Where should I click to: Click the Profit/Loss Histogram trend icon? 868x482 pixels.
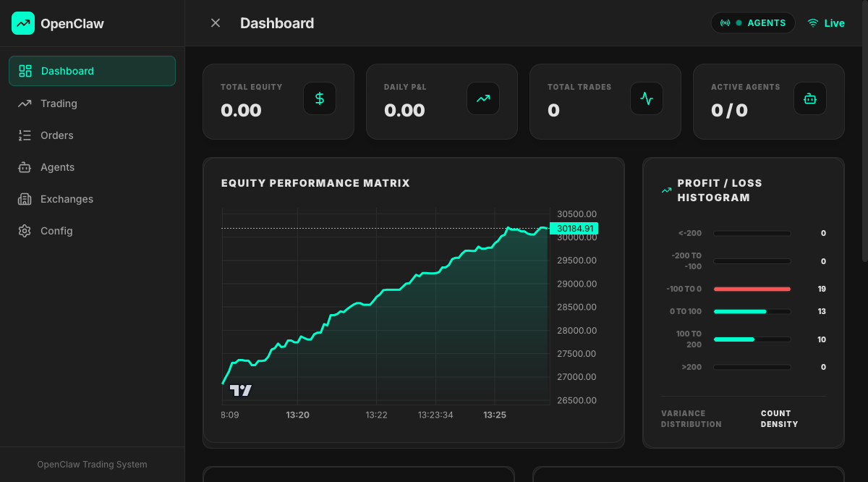click(666, 190)
